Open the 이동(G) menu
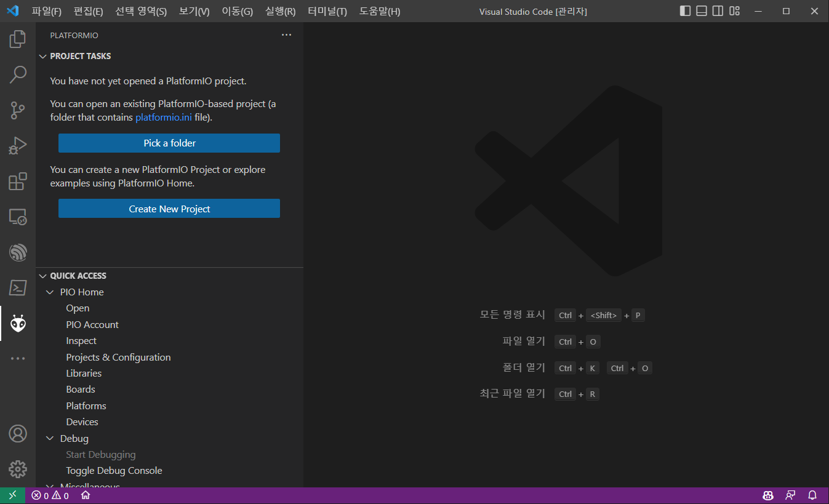This screenshot has width=829, height=504. (237, 11)
